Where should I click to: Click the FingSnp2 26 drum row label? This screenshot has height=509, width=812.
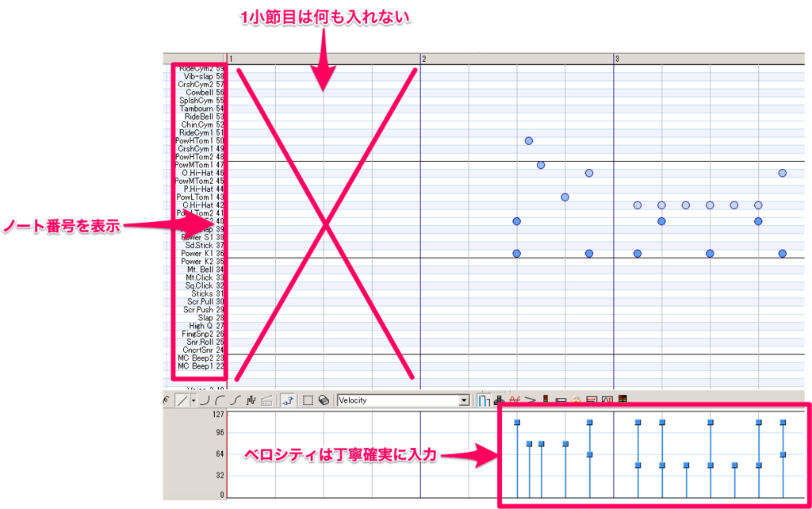click(203, 334)
